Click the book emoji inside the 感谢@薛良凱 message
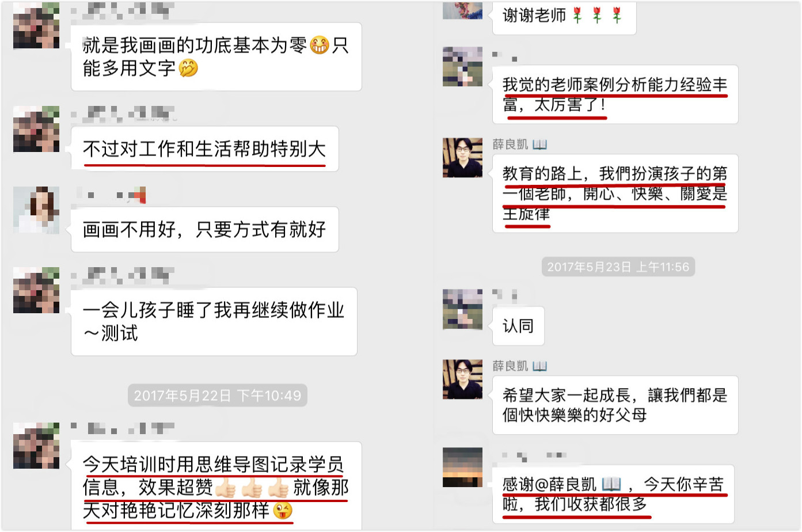Image resolution: width=802 pixels, height=532 pixels. (x=611, y=484)
